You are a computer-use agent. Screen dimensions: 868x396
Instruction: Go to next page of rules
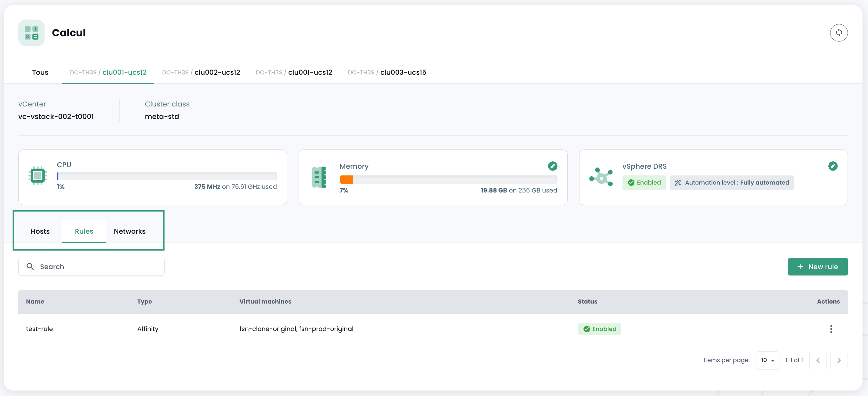coord(838,360)
